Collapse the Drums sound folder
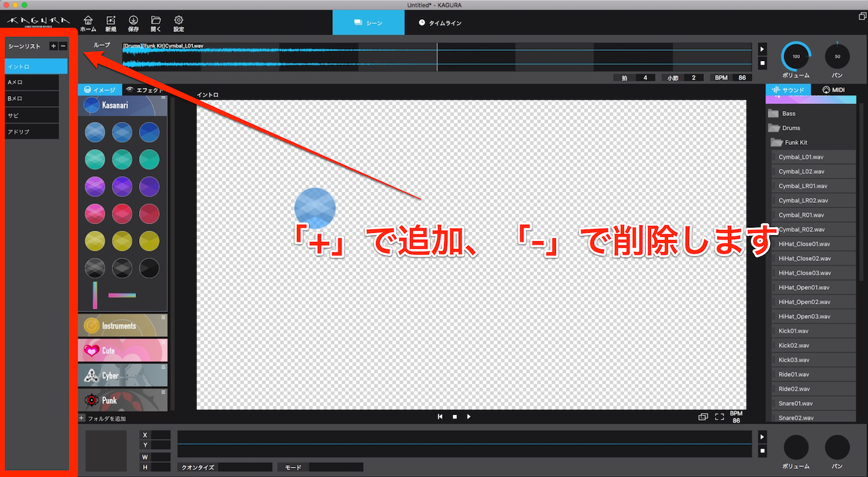The image size is (868, 477). tap(811, 128)
